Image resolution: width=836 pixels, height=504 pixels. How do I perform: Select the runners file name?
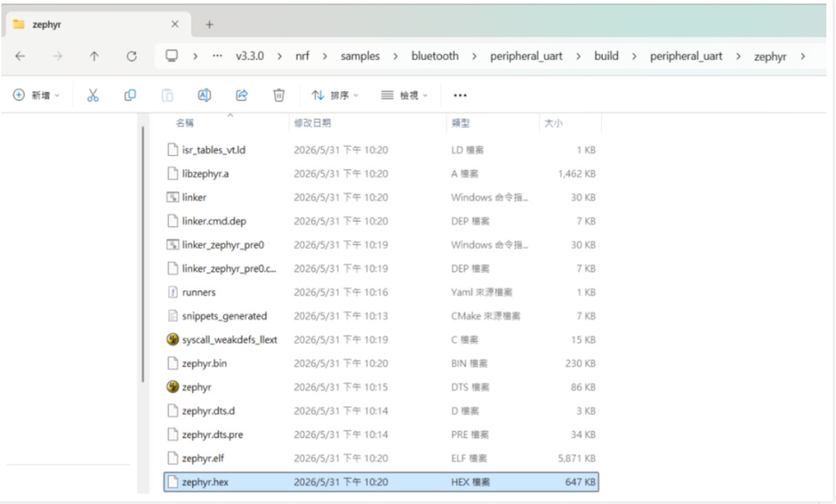point(199,292)
